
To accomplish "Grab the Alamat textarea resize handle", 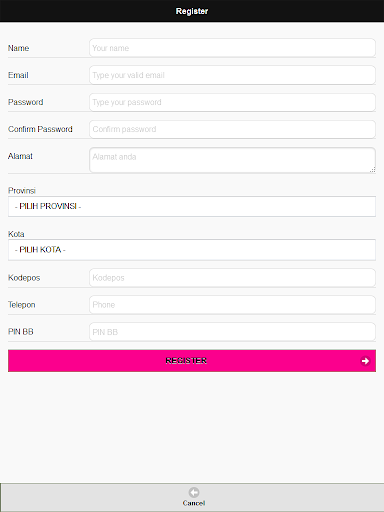I will [372, 170].
